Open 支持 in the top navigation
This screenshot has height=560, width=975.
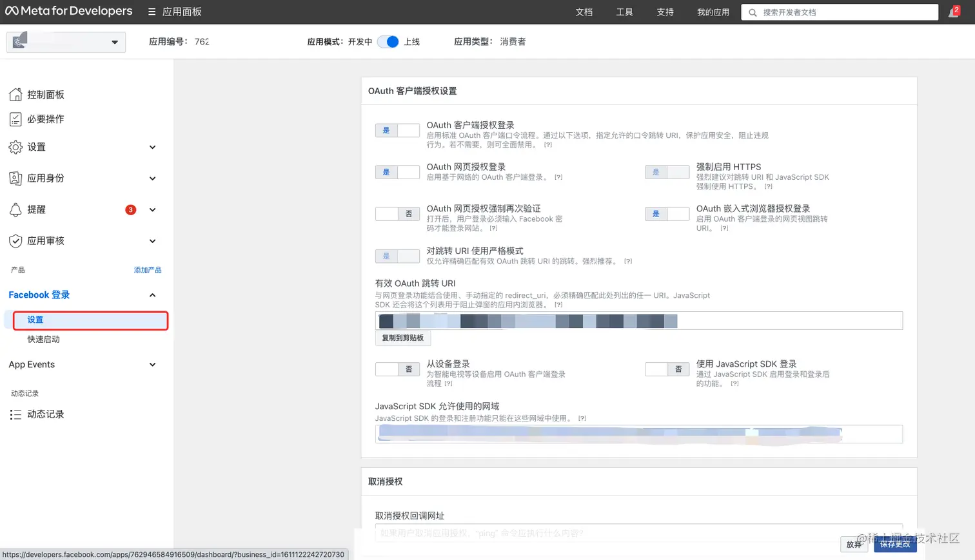coord(665,12)
